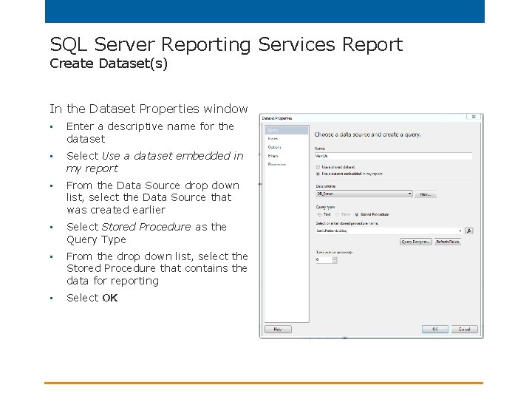Choose the Text query type radio button
The image size is (532, 399).
(319, 214)
